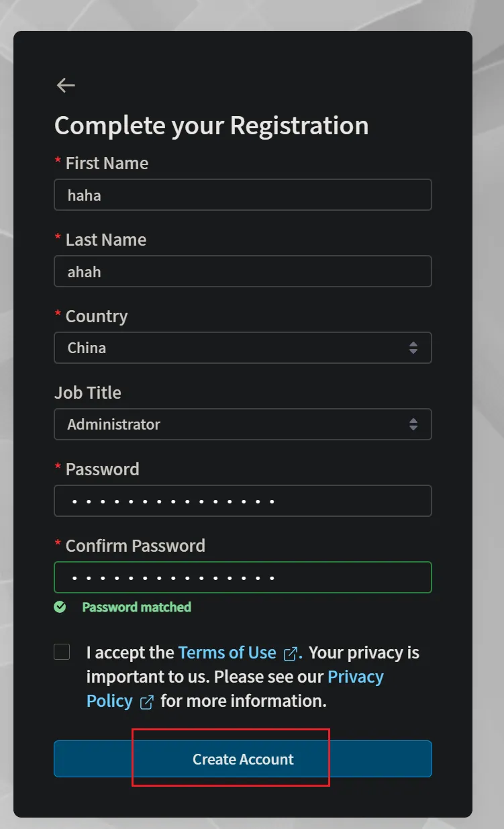Image resolution: width=504 pixels, height=829 pixels.
Task: Click the up-down arrows in the Job Title field
Action: coord(413,424)
